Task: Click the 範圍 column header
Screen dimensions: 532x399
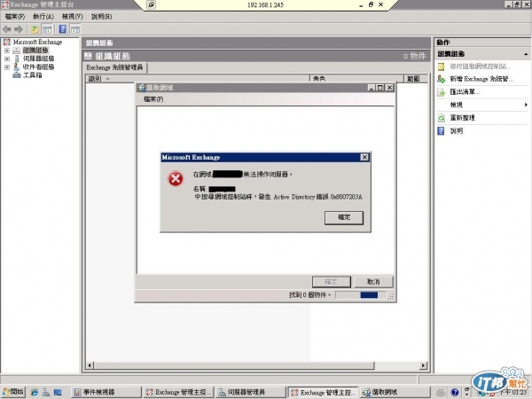Action: coord(416,79)
